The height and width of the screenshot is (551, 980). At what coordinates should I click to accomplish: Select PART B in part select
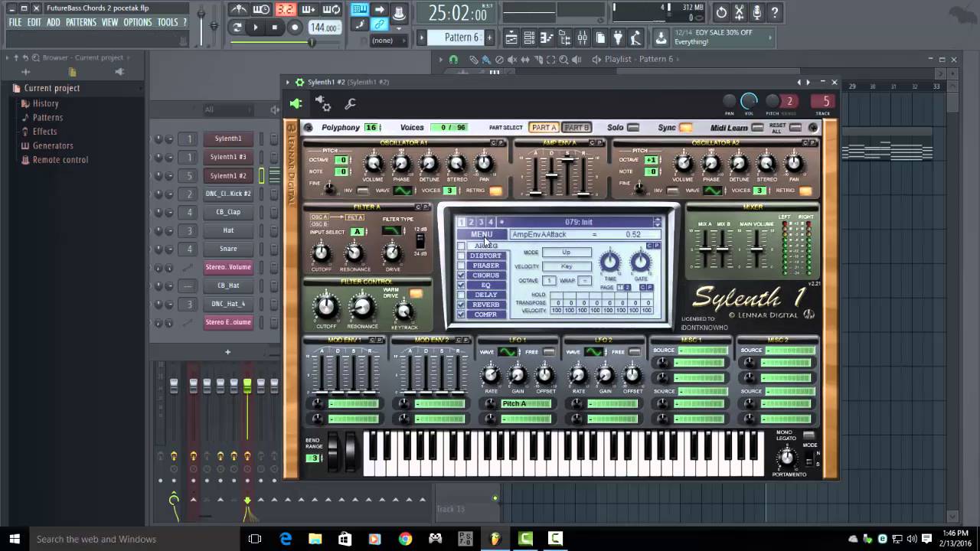click(x=577, y=128)
